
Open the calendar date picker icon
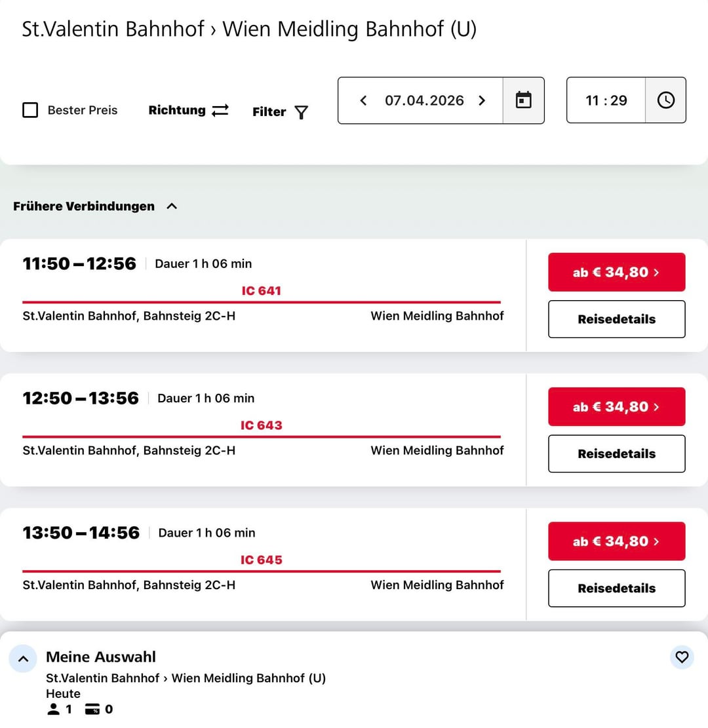point(523,100)
